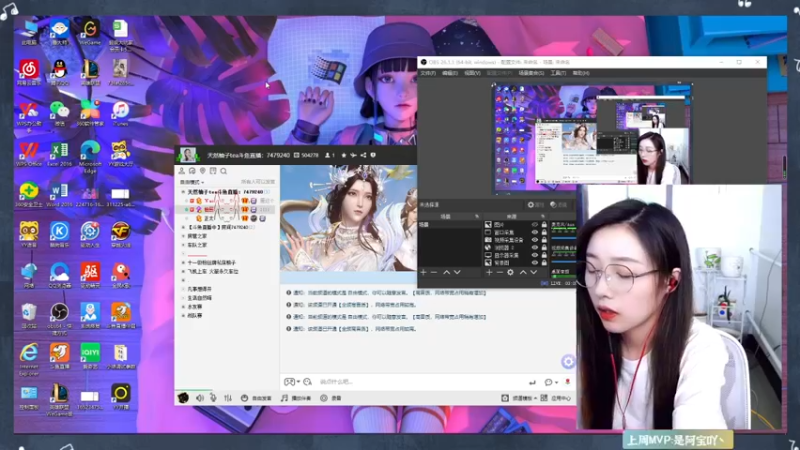The image size is (800, 450).
Task: Open the chat bubble options dropdown
Action: (x=551, y=382)
